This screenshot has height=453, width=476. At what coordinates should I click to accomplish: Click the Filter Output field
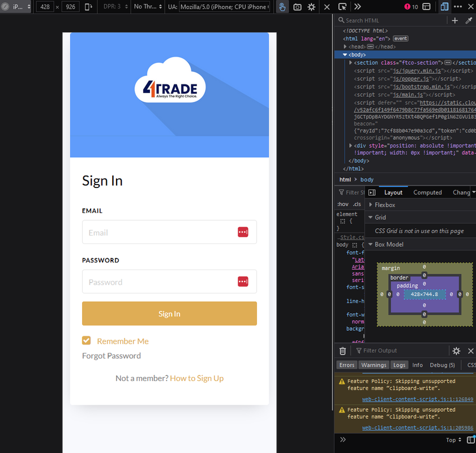tap(401, 351)
